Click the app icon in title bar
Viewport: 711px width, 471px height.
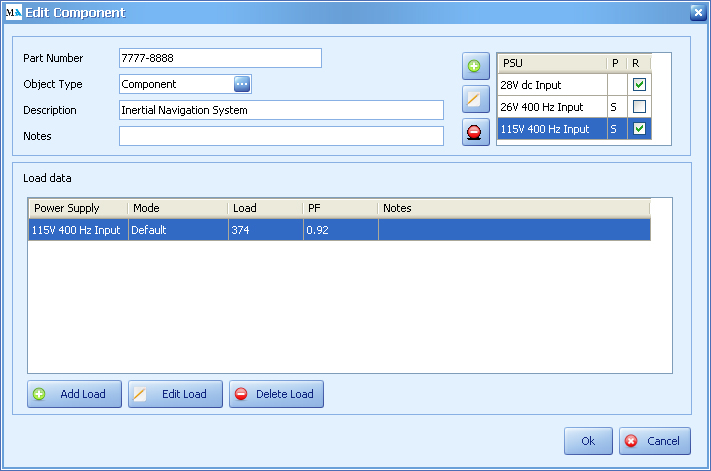(x=14, y=12)
